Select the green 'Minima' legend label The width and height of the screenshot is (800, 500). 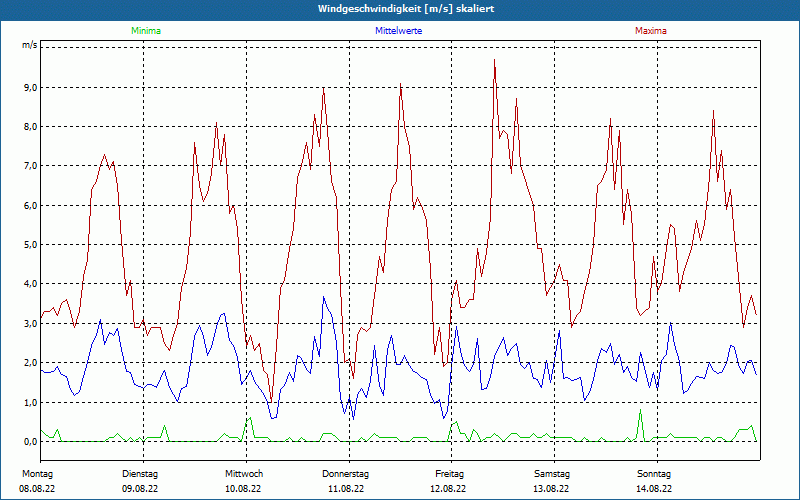(146, 31)
